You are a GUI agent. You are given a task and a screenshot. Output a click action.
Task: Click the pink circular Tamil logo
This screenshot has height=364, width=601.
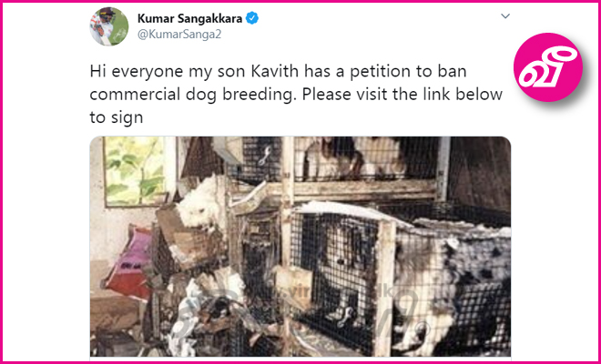(548, 67)
